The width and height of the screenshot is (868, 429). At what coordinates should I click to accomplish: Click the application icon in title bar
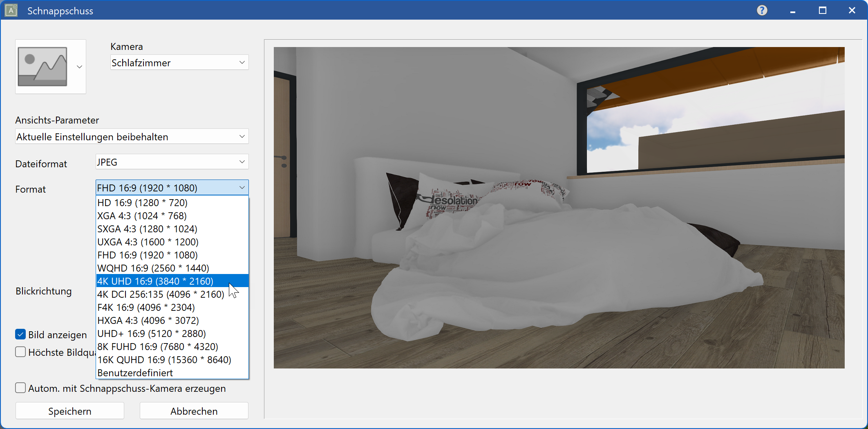tap(11, 10)
